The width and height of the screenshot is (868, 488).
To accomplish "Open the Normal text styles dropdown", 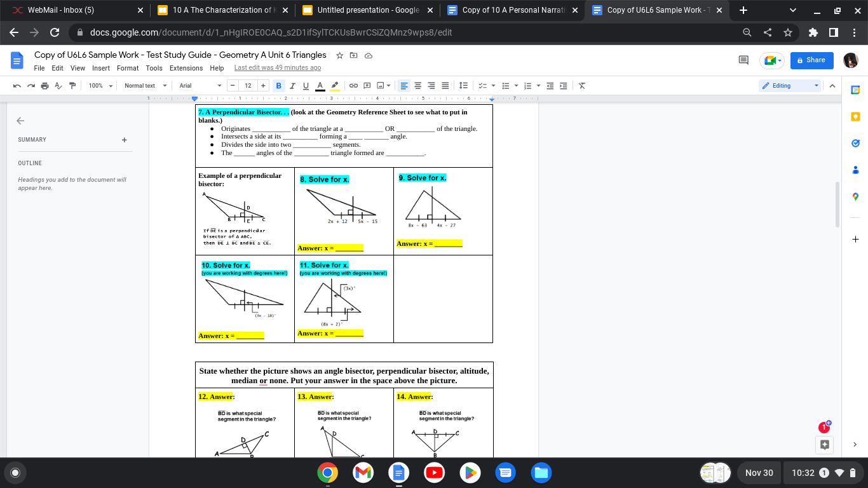I will [x=146, y=86].
